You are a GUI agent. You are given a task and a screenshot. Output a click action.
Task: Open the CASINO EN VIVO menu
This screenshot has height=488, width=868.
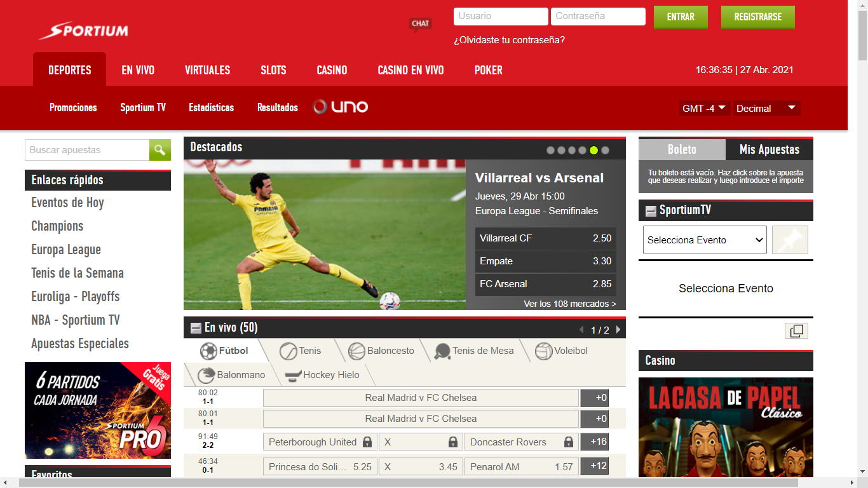(410, 70)
